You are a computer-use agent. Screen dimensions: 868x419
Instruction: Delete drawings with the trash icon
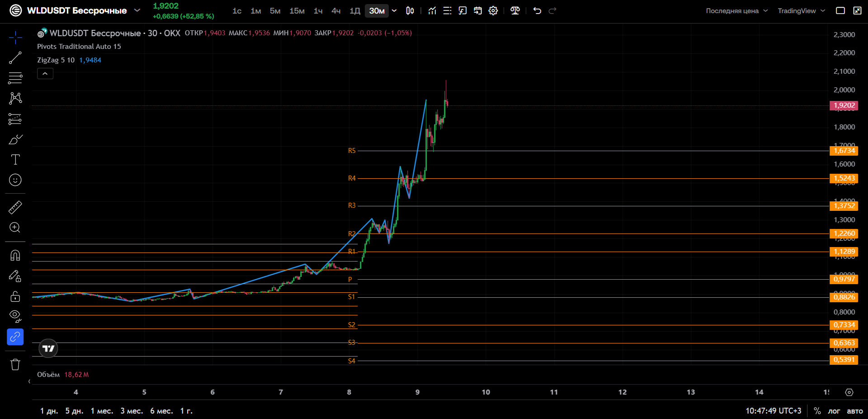(15, 365)
